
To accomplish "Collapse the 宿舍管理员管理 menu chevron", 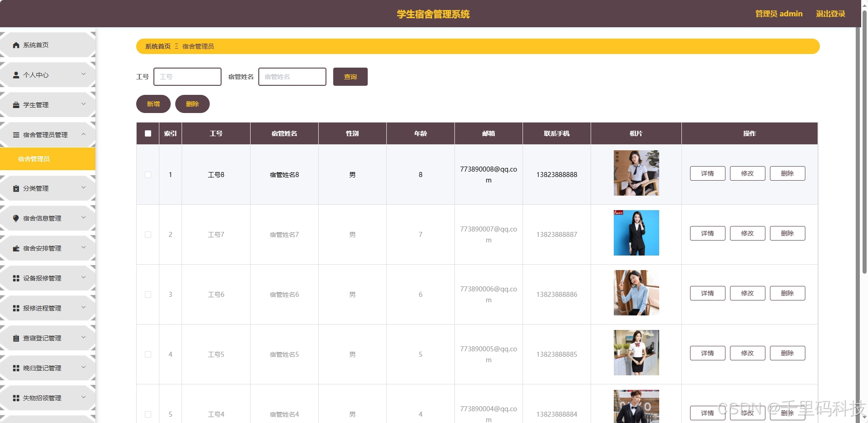I will pos(84,134).
